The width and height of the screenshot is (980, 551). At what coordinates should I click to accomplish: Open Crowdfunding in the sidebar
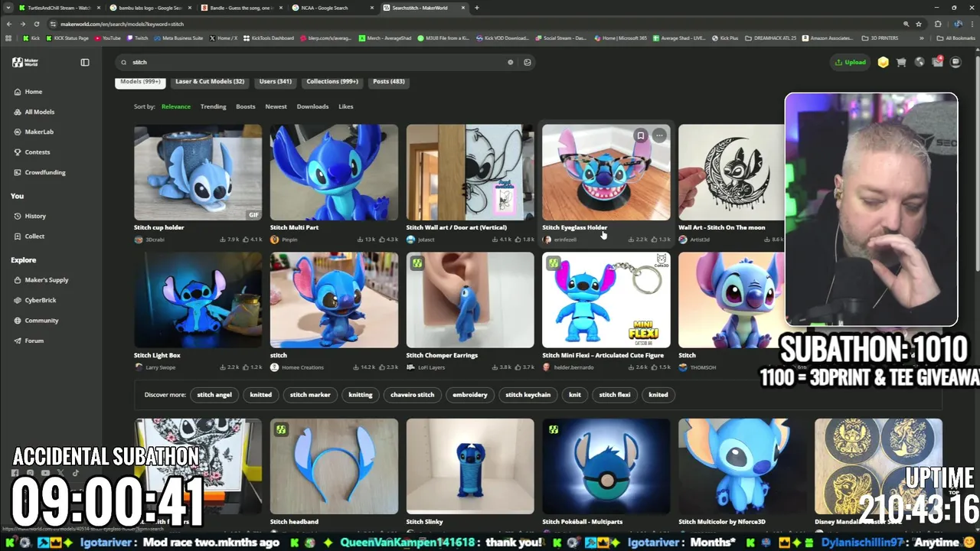pyautogui.click(x=40, y=172)
